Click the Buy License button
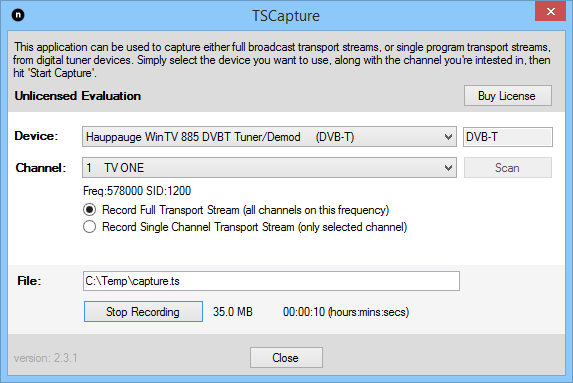Viewport: 573px width, 383px height. point(508,96)
